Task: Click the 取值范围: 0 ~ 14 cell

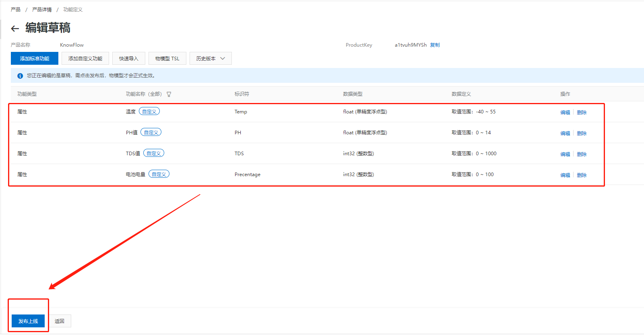Action: [x=471, y=133]
